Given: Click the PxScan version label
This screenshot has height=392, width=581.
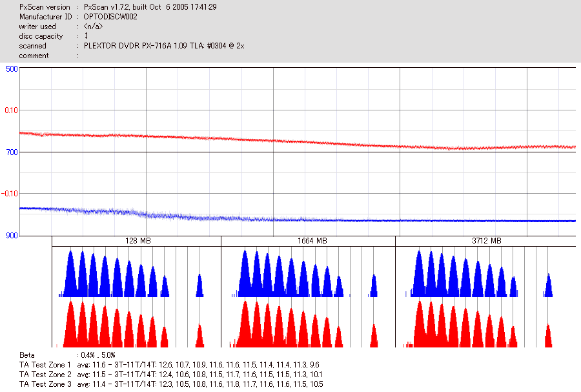Looking at the screenshot, I should [45, 7].
